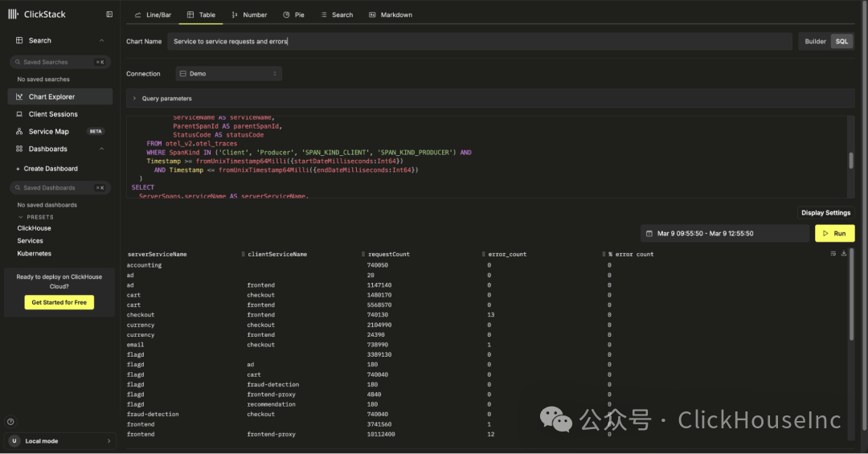Click the clientServiceName column header
Screen dimensions: 868x454
[x=277, y=254]
